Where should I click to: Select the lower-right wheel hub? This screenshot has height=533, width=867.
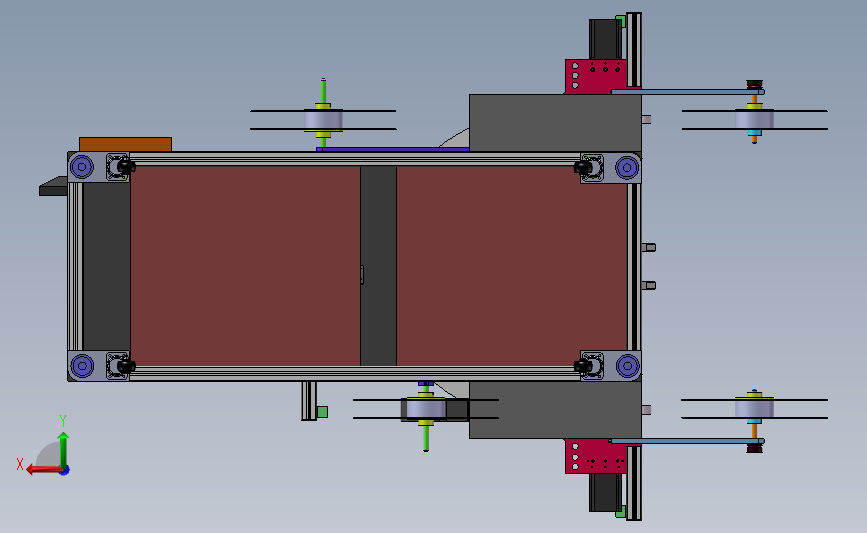point(754,409)
